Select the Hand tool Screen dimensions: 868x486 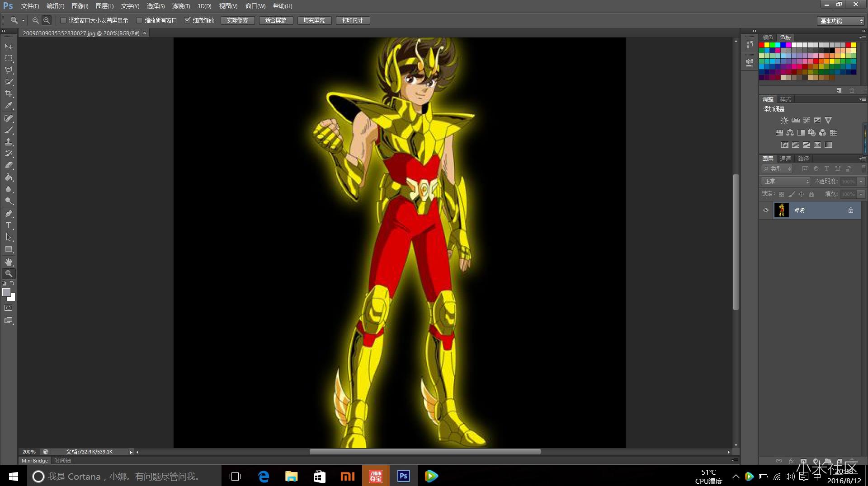click(x=9, y=262)
